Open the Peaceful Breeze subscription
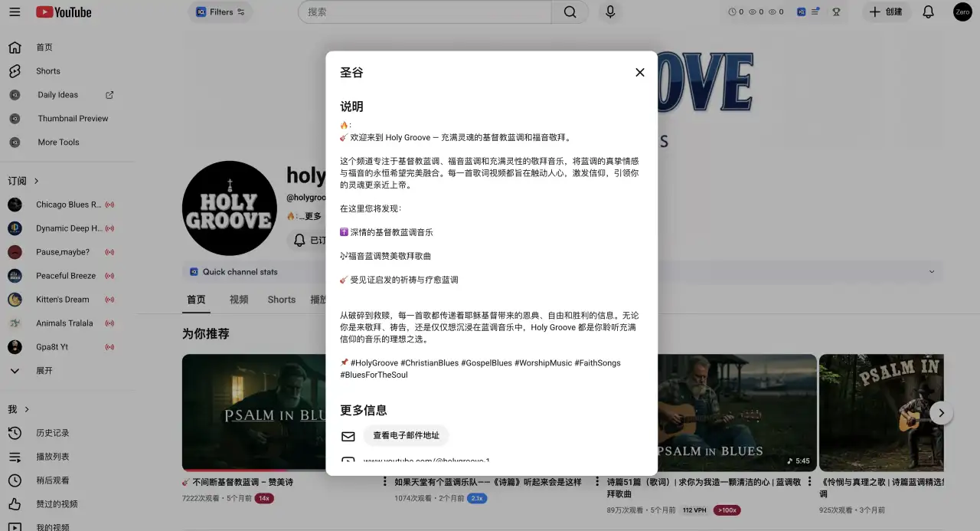 click(x=67, y=276)
